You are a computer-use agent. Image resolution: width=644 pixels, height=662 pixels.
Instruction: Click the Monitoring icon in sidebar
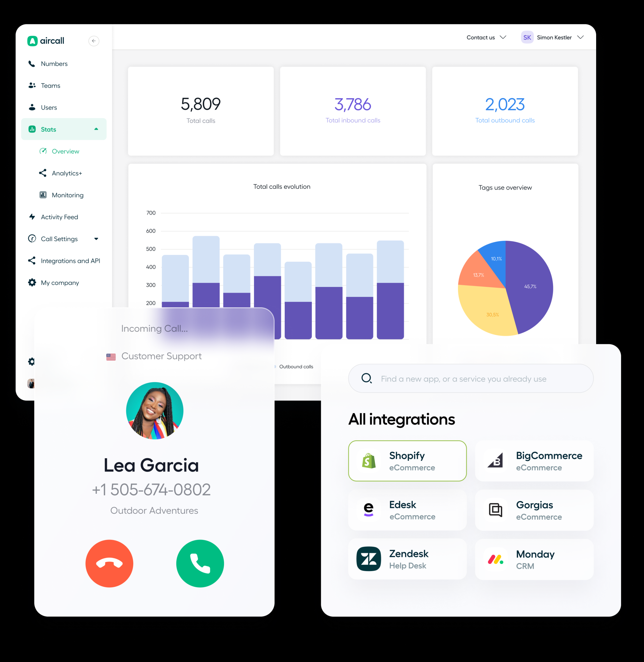[44, 194]
